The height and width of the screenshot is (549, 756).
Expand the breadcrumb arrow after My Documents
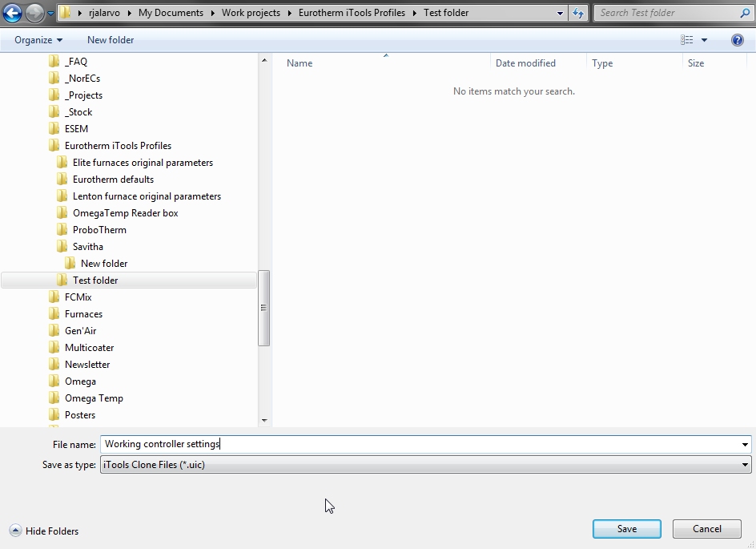click(213, 13)
